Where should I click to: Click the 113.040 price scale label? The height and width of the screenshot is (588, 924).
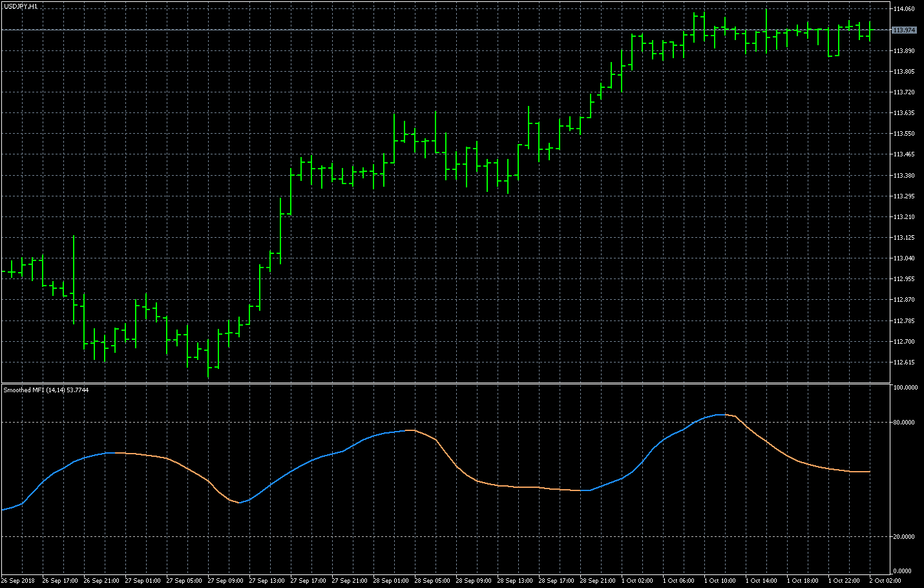(x=904, y=258)
